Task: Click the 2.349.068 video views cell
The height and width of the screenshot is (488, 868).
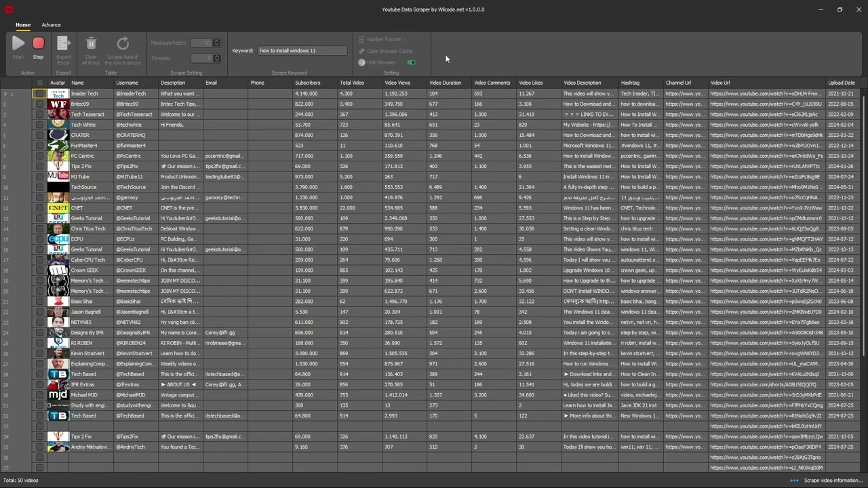Action: pos(405,218)
